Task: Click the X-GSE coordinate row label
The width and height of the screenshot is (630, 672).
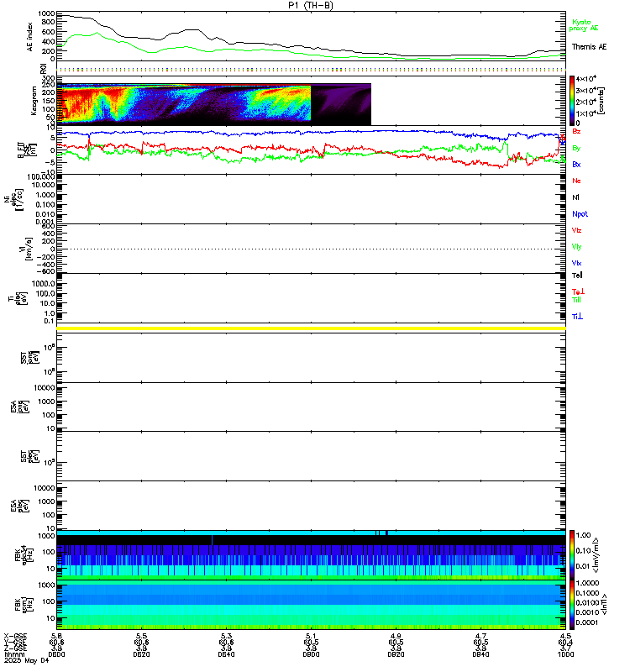Action: point(15,636)
